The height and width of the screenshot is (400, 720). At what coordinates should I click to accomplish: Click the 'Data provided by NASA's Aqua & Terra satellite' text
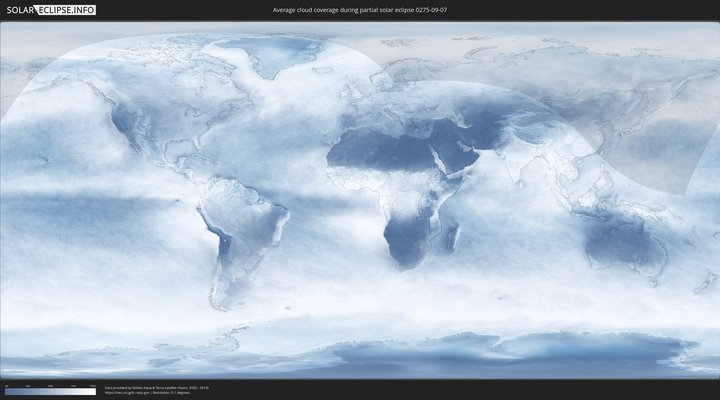tap(141, 388)
